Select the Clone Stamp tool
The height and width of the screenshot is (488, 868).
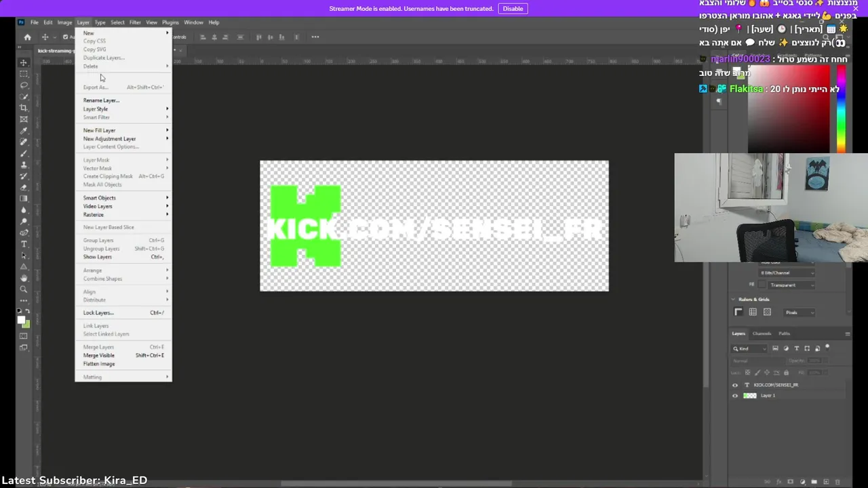click(24, 165)
